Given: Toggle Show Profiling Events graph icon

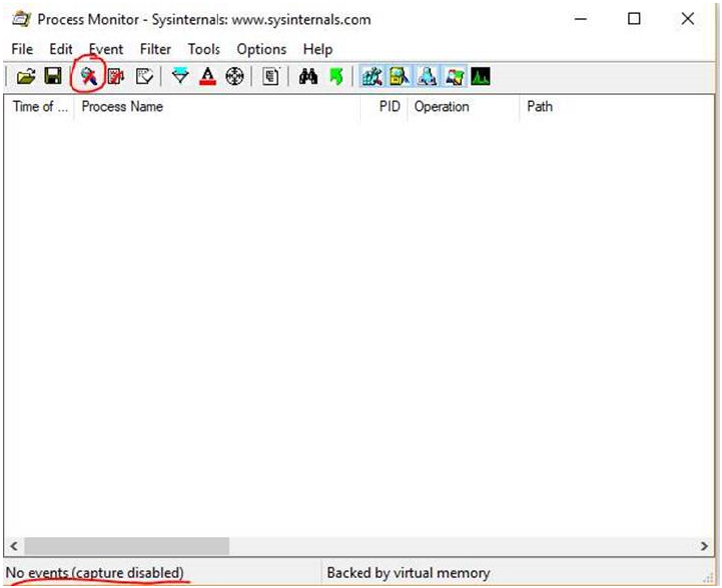Looking at the screenshot, I should [481, 75].
